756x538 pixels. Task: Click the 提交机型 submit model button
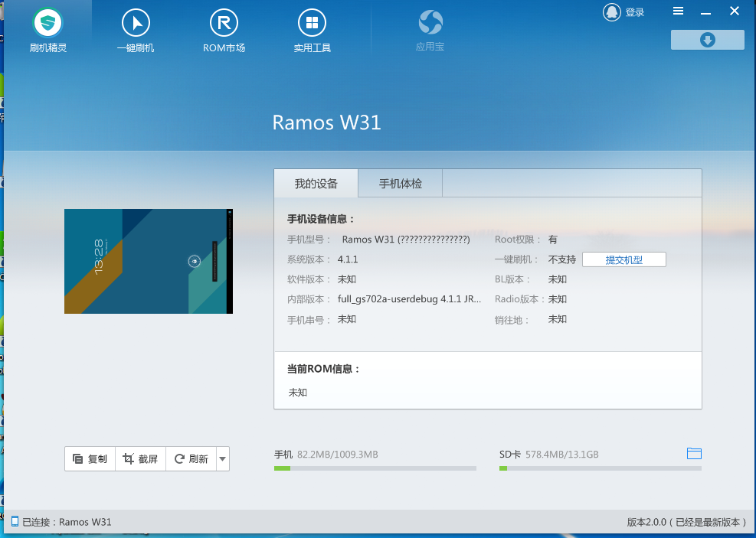[624, 259]
